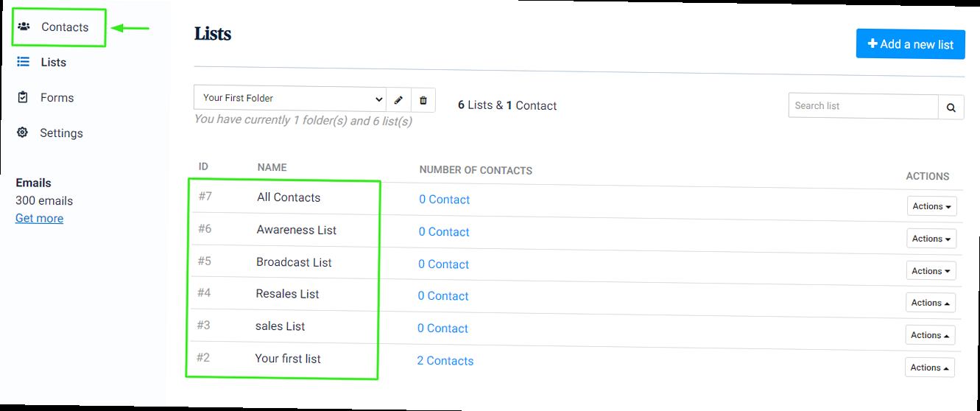Click into the Search list field

863,106
